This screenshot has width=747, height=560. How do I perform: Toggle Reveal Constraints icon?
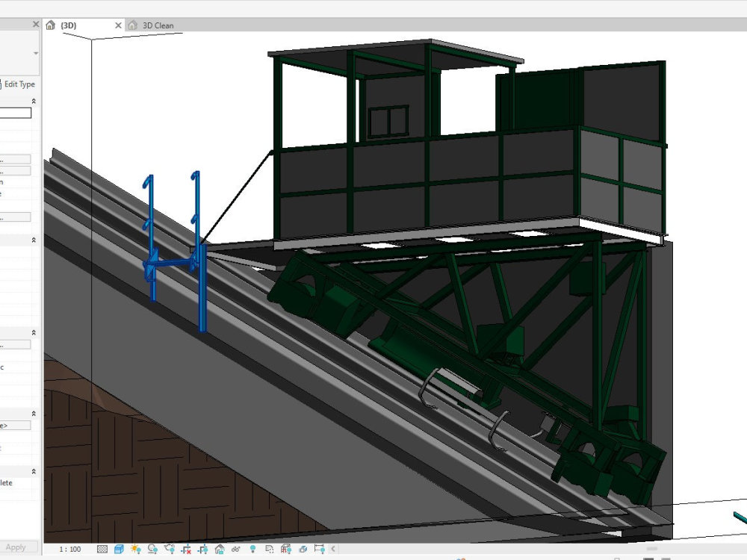319,549
